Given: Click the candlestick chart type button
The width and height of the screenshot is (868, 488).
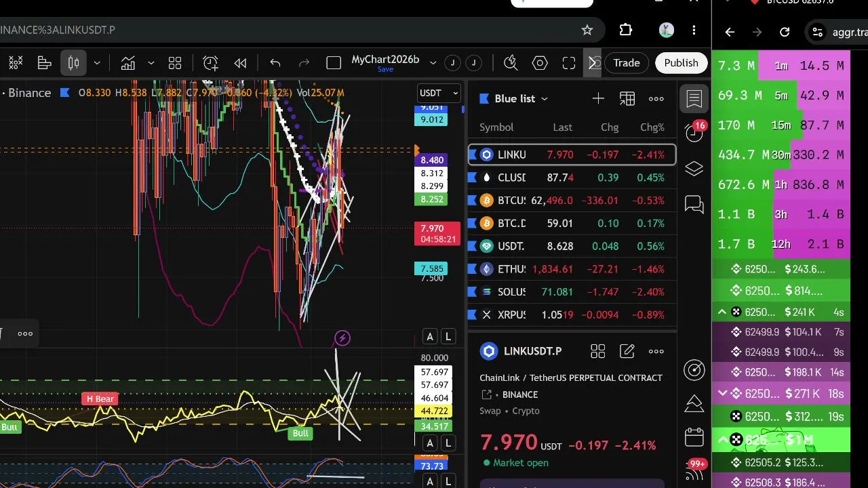Looking at the screenshot, I should click(x=74, y=63).
